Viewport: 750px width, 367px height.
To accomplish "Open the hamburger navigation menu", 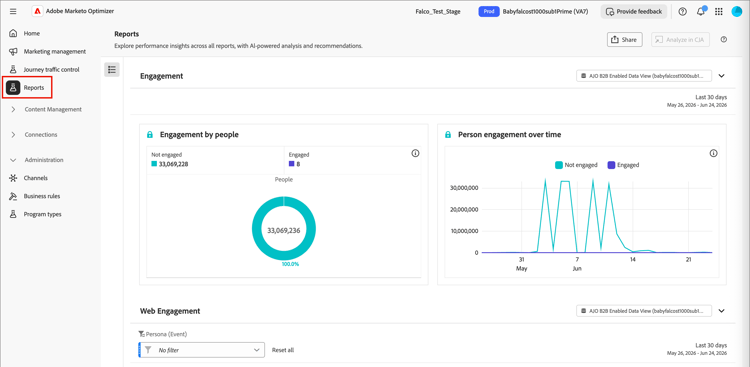I will [x=13, y=11].
